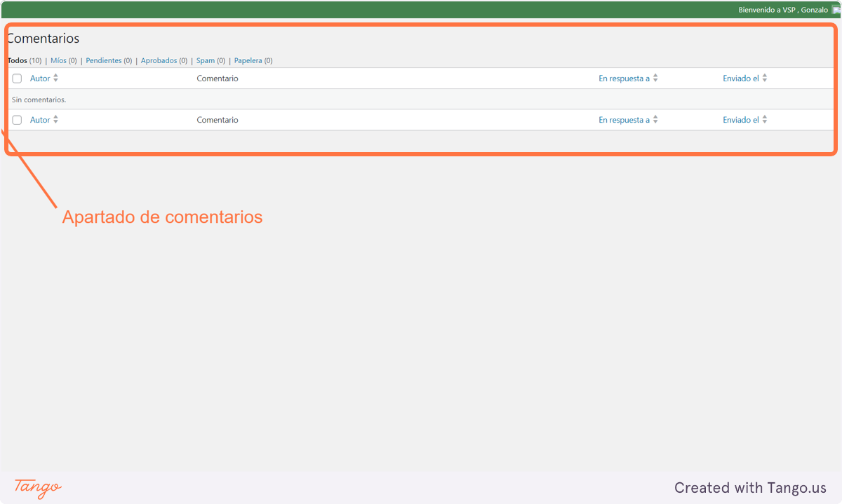Click the user avatar icon at top right
Viewport: 842px width, 504px height.
click(836, 10)
